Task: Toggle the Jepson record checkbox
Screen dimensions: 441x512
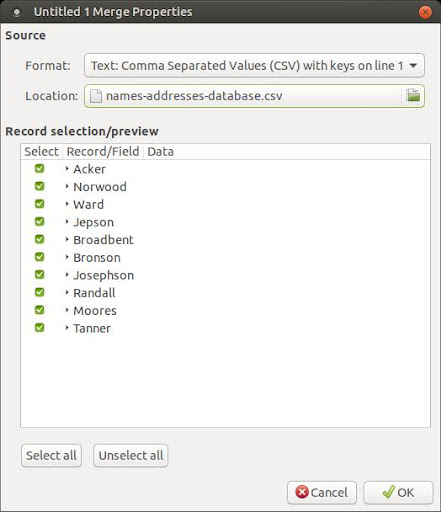Action: point(39,221)
